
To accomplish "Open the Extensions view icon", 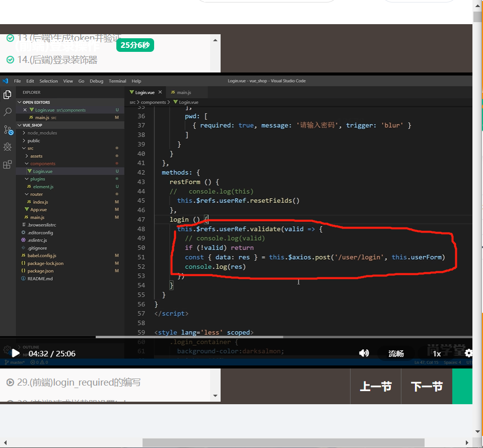I will tap(8, 165).
